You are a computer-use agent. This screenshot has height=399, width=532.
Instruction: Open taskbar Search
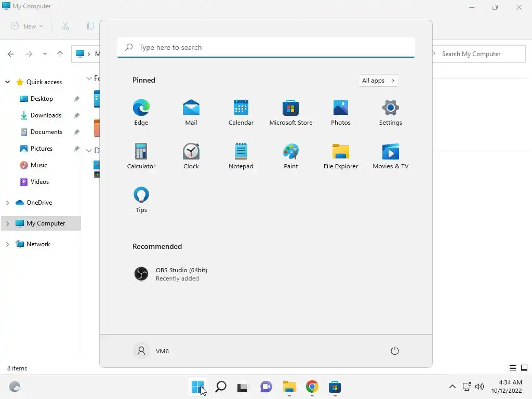click(x=221, y=387)
